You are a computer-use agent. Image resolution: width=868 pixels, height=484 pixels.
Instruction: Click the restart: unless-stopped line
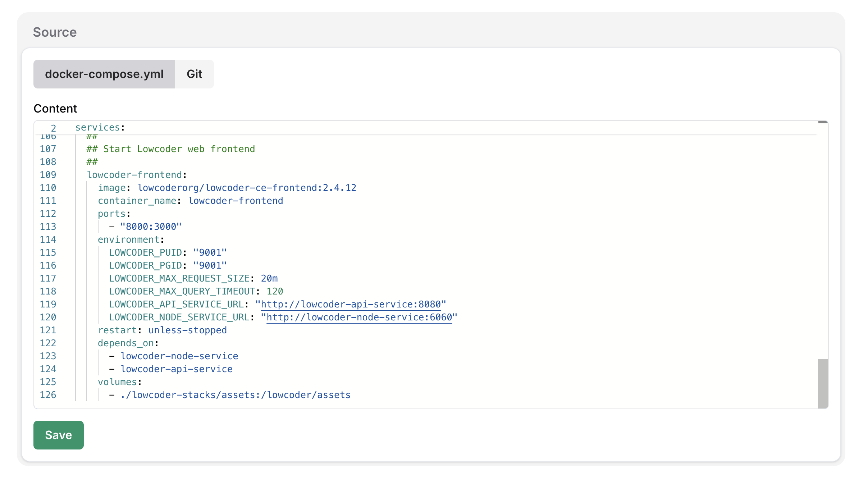162,330
